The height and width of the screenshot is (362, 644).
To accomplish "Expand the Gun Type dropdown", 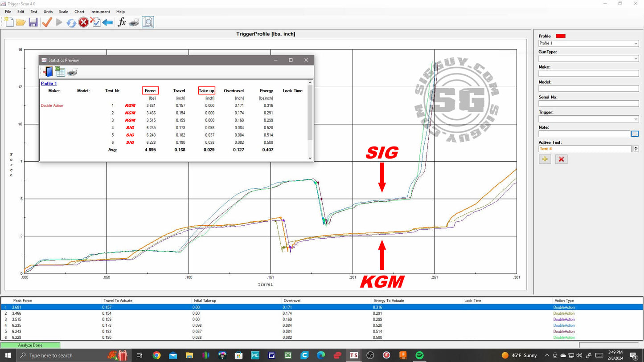I will (636, 58).
